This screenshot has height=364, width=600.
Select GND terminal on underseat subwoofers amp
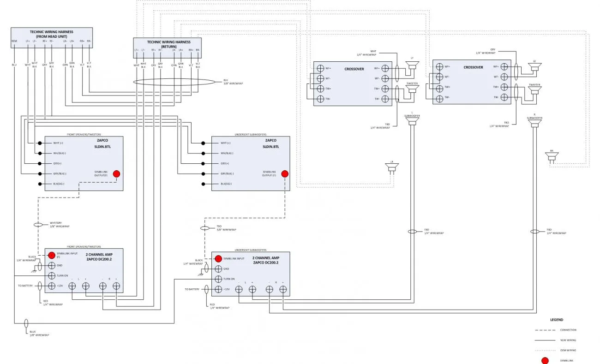tap(219, 269)
